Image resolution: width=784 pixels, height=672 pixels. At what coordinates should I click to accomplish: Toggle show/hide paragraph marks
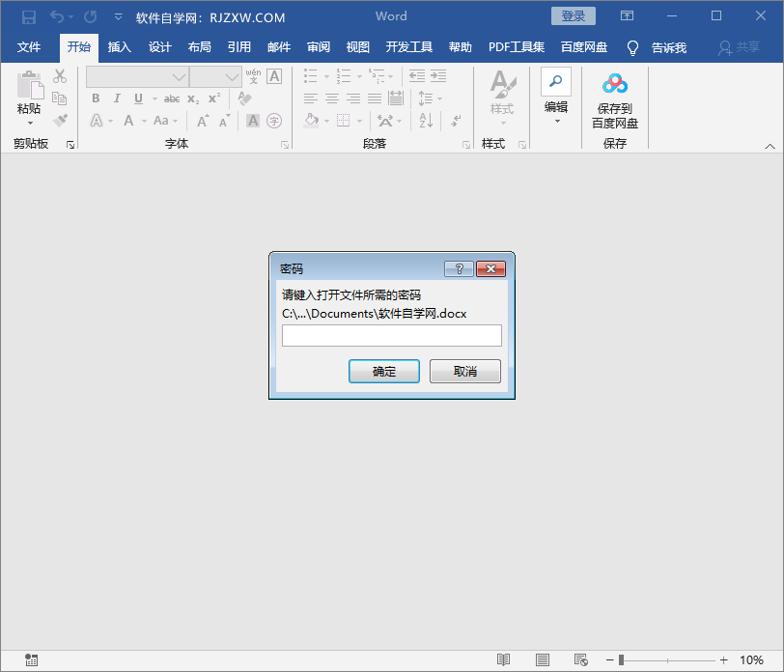coord(456,121)
